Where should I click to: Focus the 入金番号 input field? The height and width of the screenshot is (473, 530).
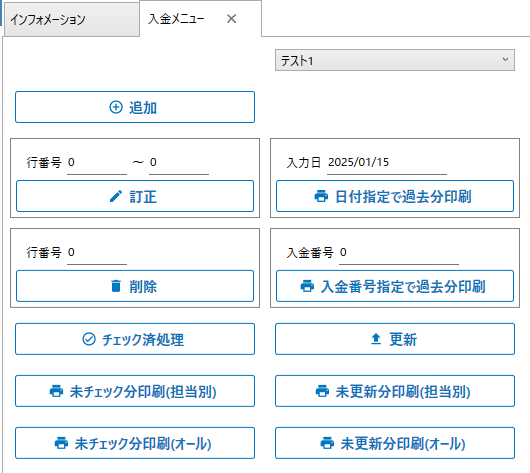399,253
